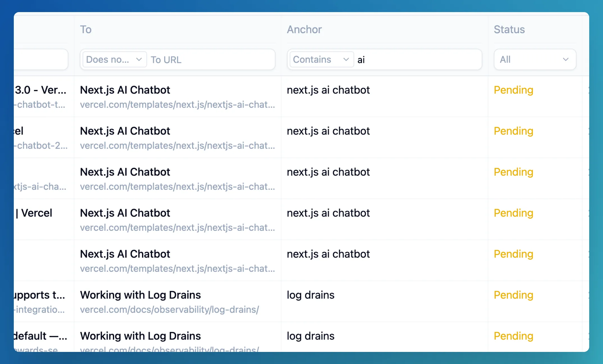Select the 'Anchor' column header
This screenshot has height=364, width=603.
click(x=305, y=29)
